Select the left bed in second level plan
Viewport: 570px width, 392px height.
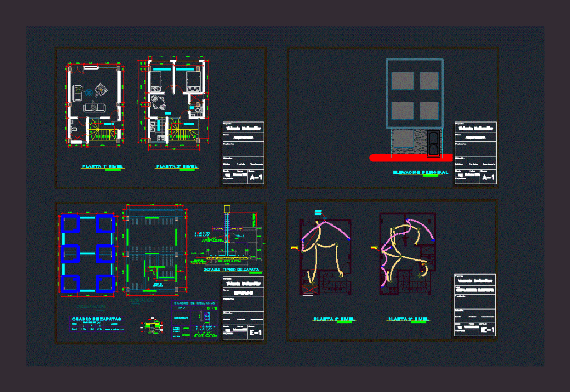tap(156, 81)
